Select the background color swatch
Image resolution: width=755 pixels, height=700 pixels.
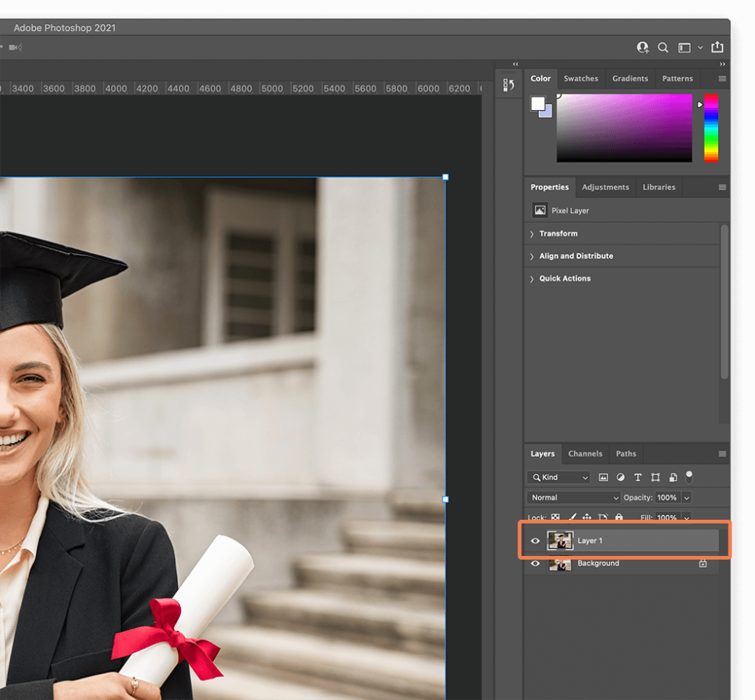coord(548,113)
